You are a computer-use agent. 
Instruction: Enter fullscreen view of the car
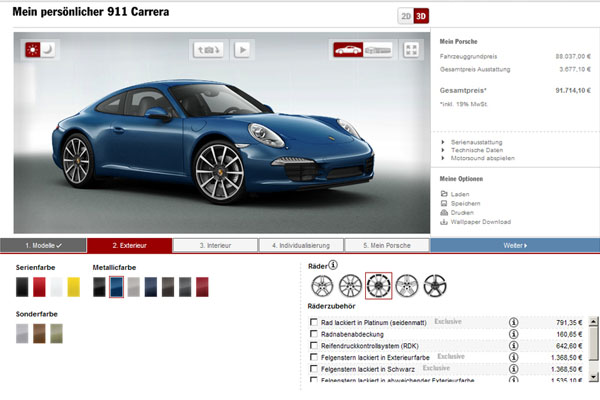tap(411, 48)
